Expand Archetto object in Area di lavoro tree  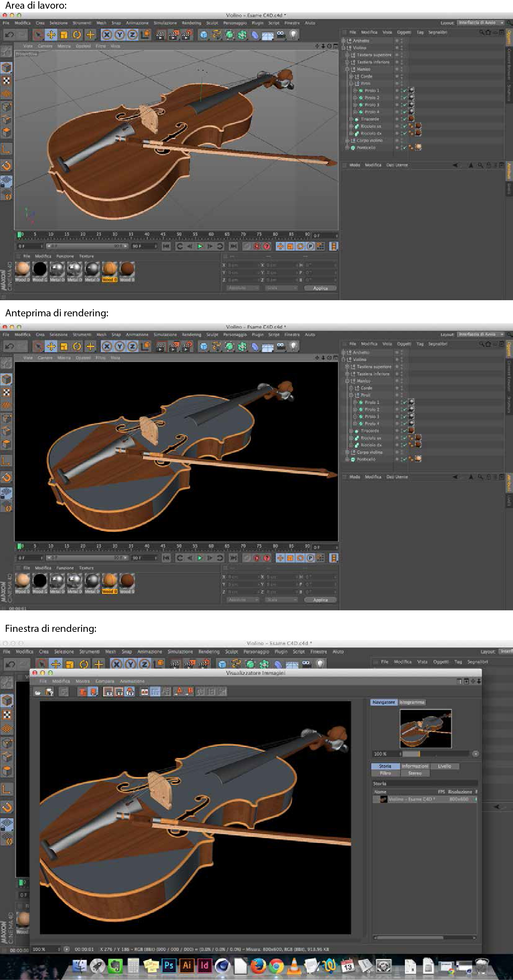point(343,41)
